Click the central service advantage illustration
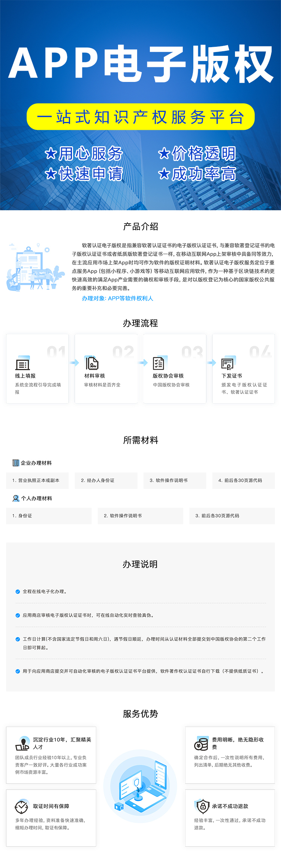 click(x=140, y=786)
